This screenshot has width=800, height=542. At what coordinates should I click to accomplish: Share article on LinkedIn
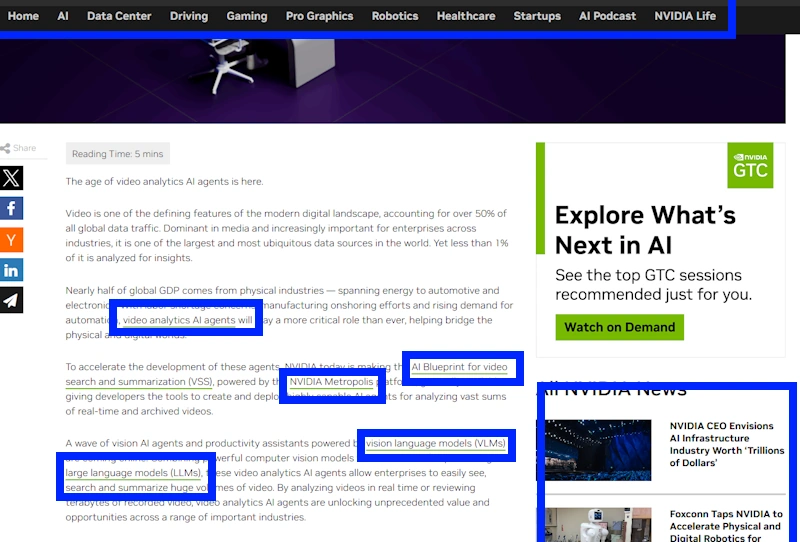[11, 269]
